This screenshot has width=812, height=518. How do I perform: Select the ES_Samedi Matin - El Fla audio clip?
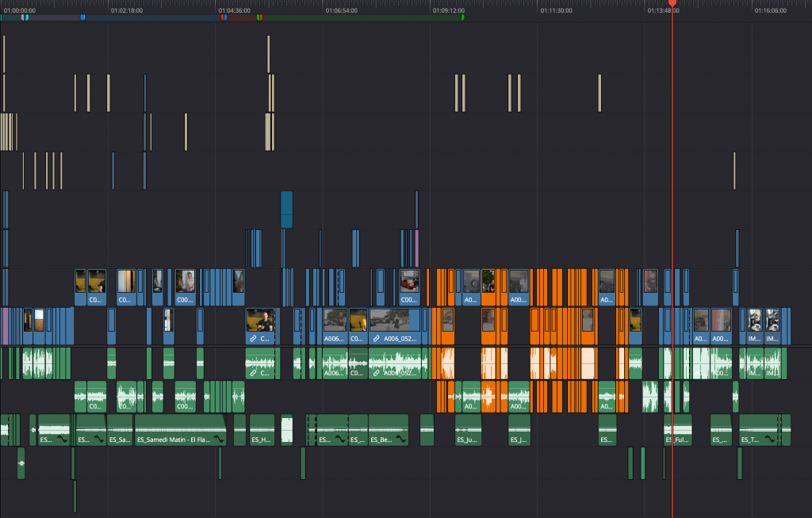(x=180, y=430)
